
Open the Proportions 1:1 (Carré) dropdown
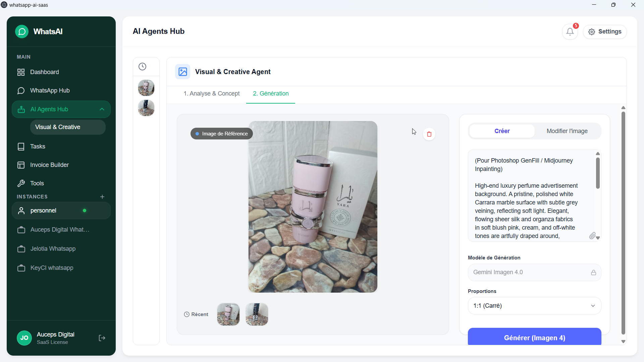tap(534, 306)
